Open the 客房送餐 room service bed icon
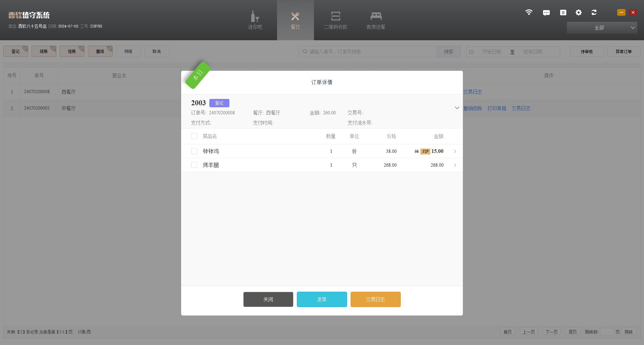 coord(376,17)
